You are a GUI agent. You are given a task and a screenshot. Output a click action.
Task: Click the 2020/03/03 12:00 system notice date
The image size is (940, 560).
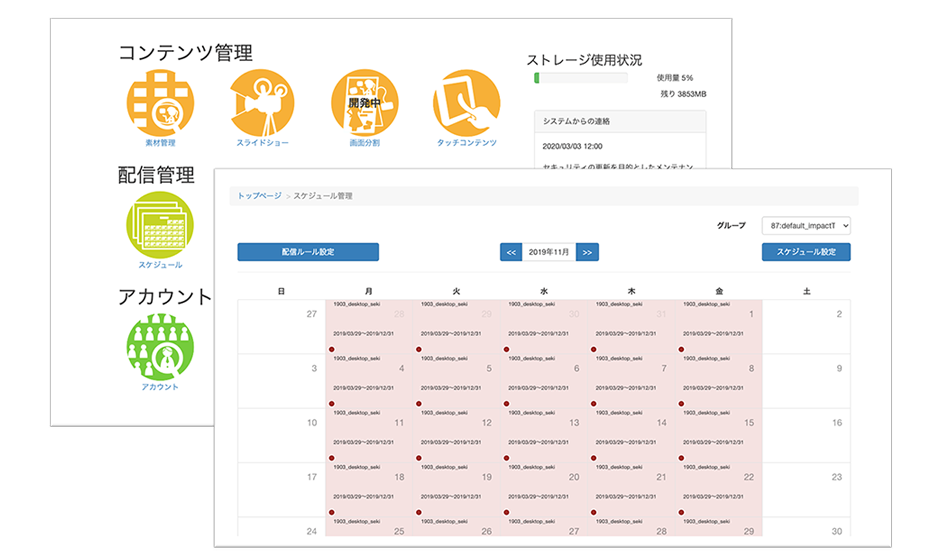(573, 146)
